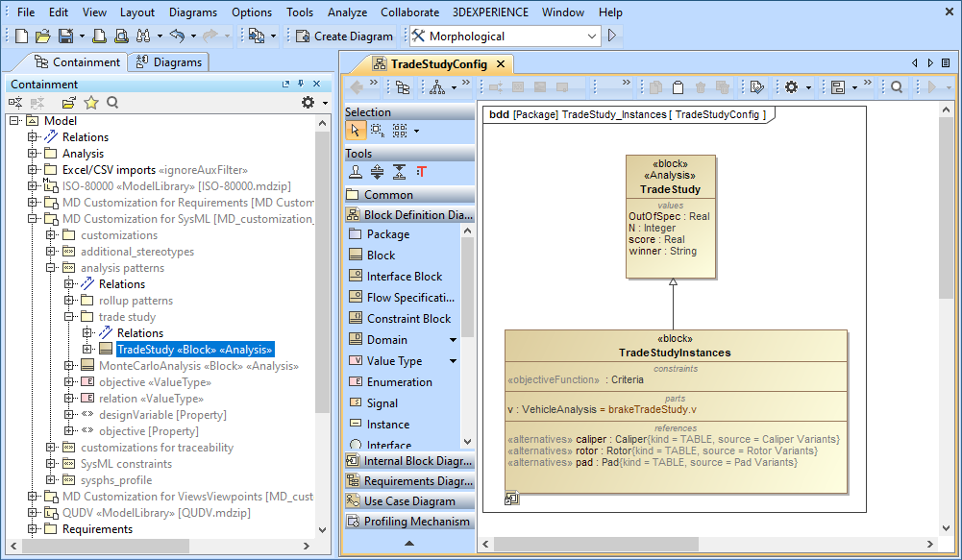The width and height of the screenshot is (962, 560).
Task: Collapse the trade study folder node
Action: [69, 317]
